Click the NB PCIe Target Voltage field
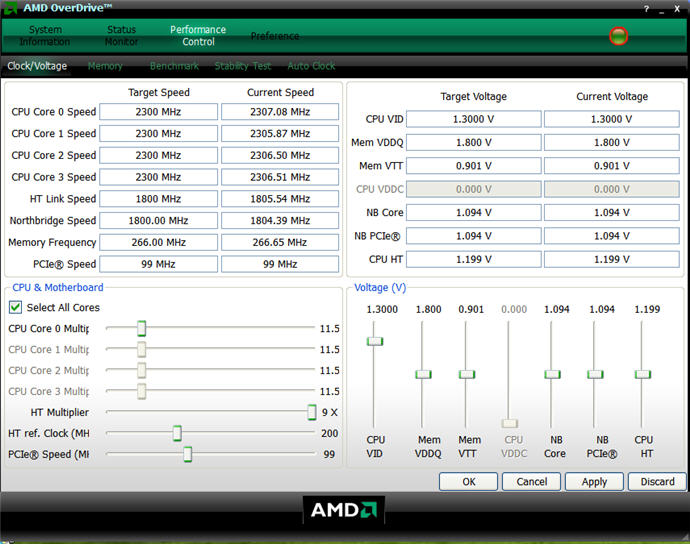690x544 pixels. (x=473, y=236)
